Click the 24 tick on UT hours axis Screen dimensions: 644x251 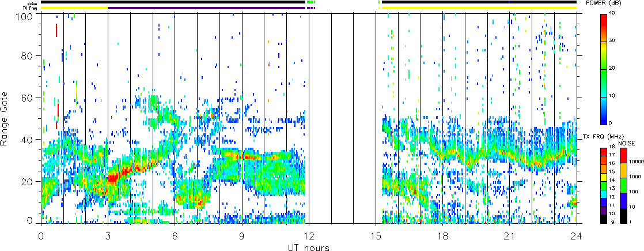tap(577, 236)
